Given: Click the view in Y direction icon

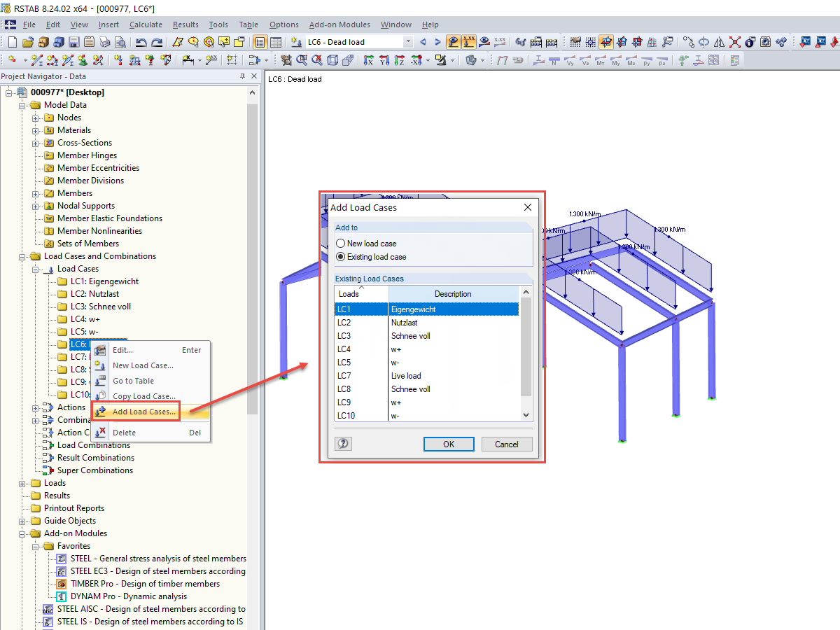Looking at the screenshot, I should [x=384, y=60].
